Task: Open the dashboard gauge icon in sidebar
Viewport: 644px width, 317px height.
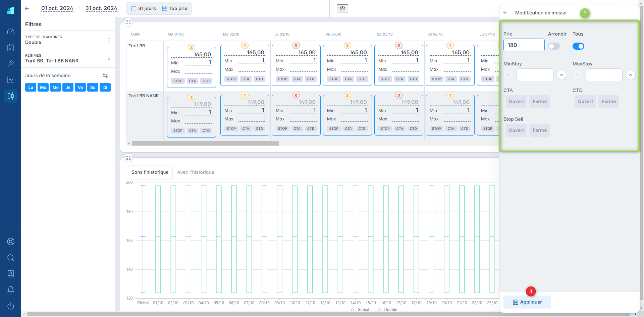Action: tap(11, 32)
